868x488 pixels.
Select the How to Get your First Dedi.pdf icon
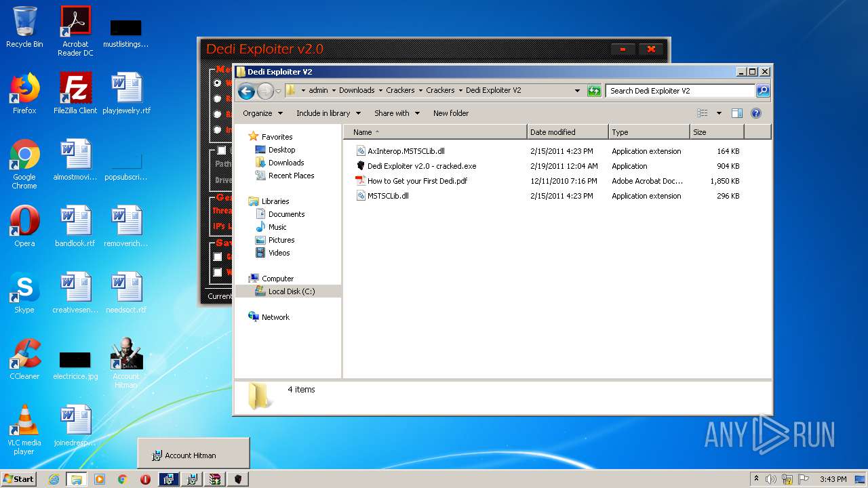(x=361, y=181)
